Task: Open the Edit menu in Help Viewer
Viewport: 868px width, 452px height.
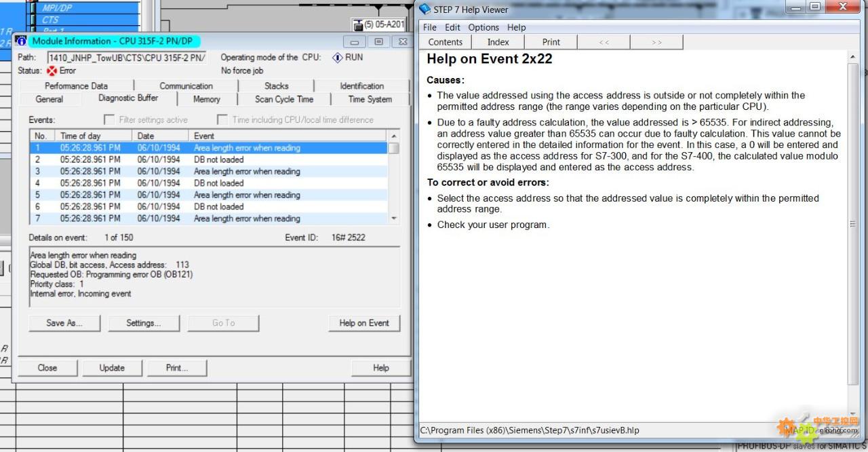Action: point(452,27)
